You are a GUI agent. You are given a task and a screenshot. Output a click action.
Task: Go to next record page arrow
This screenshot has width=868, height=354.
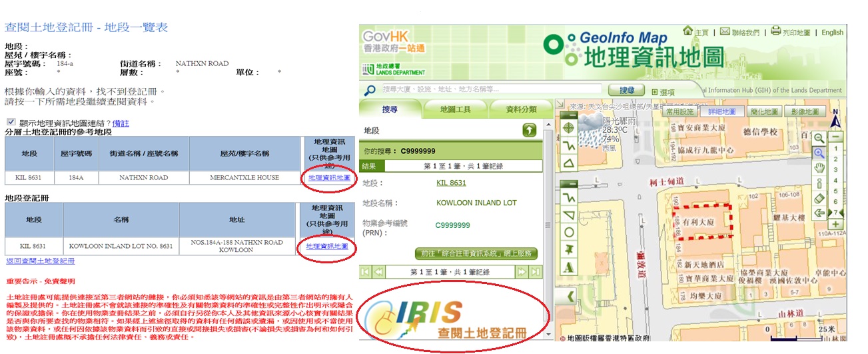point(522,272)
